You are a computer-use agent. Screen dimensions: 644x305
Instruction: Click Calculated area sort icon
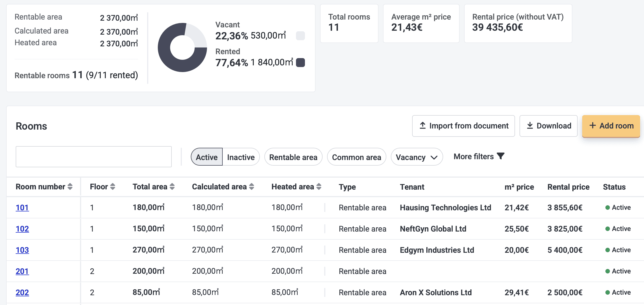[252, 187]
